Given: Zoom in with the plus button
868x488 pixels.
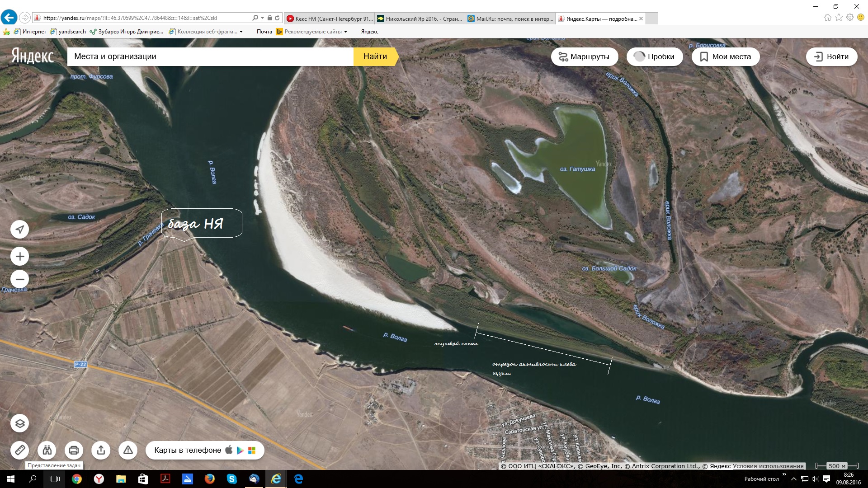Looking at the screenshot, I should (x=20, y=257).
